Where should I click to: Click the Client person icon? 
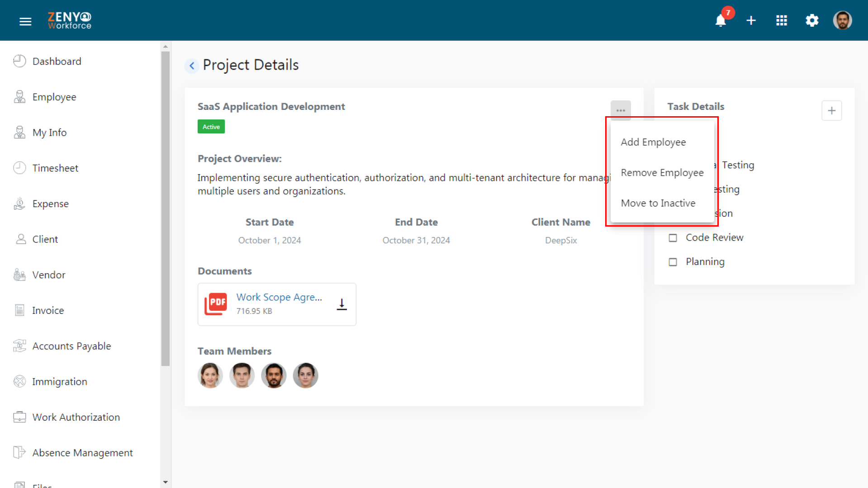(x=21, y=239)
